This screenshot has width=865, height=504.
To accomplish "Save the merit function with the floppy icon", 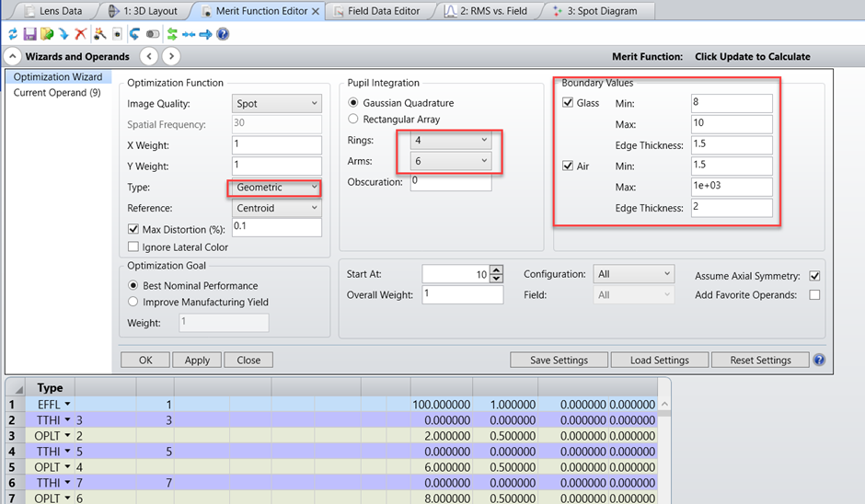I will pos(29,34).
